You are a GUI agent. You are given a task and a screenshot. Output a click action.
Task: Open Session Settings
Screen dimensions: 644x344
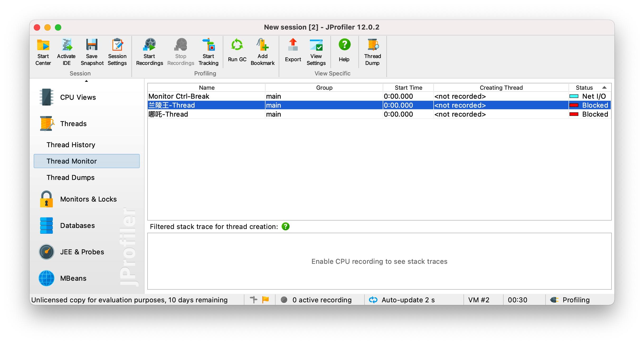tap(117, 52)
